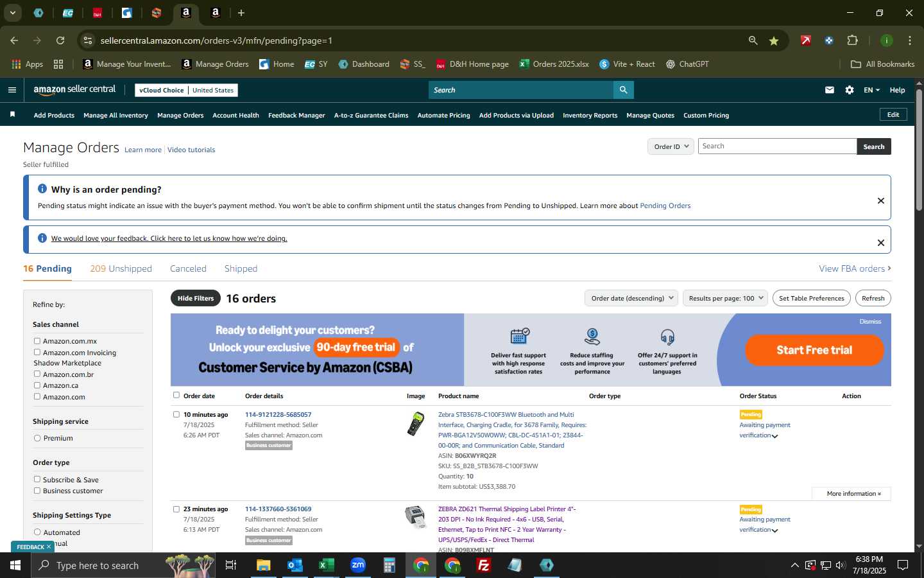Close the feedback request banner
924x578 pixels.
[x=881, y=242]
